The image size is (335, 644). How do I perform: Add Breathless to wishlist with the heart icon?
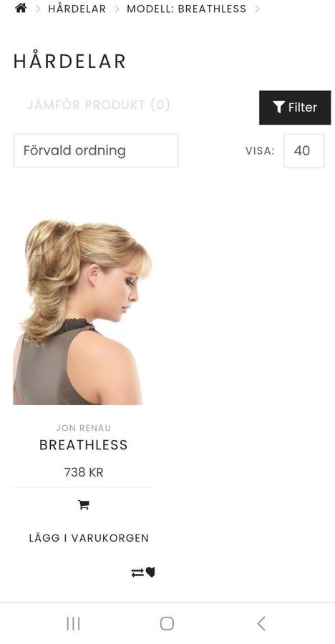150,572
